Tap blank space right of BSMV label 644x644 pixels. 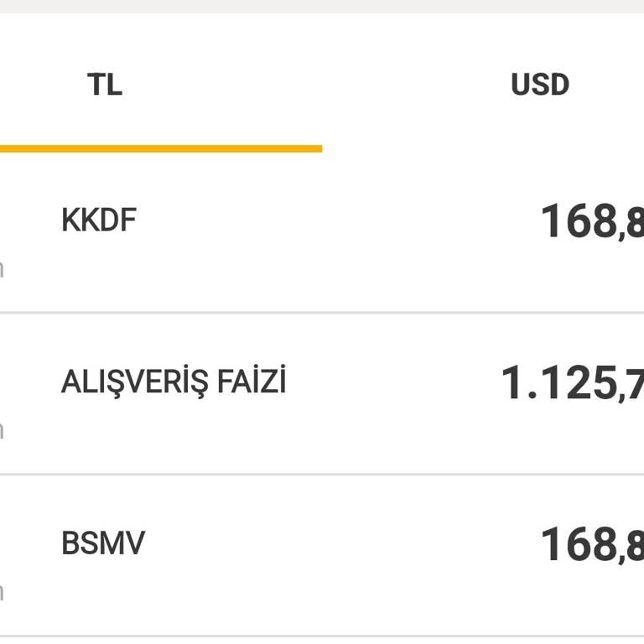(335, 543)
